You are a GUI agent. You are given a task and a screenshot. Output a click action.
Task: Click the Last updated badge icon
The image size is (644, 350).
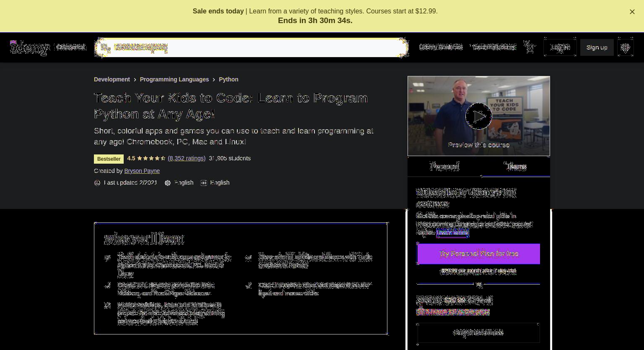[x=97, y=183]
